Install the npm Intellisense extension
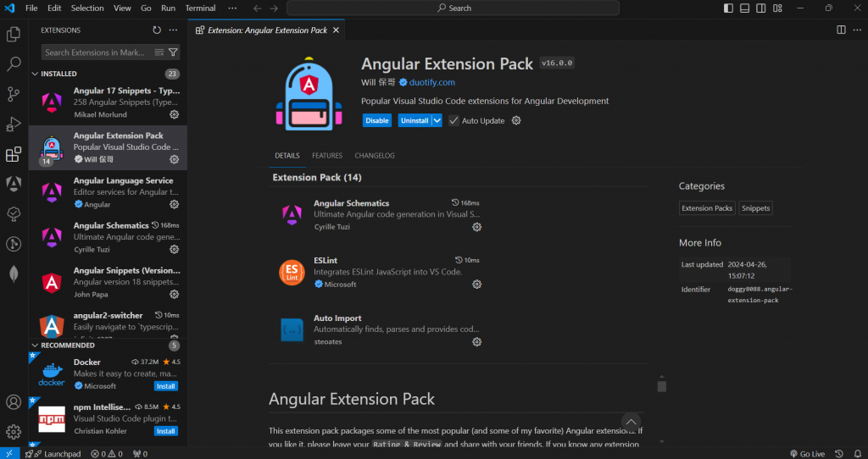The width and height of the screenshot is (868, 459). pyautogui.click(x=165, y=431)
